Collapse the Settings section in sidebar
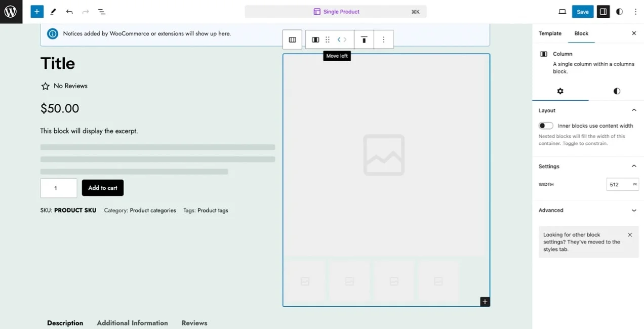This screenshot has width=644, height=329. point(634,166)
